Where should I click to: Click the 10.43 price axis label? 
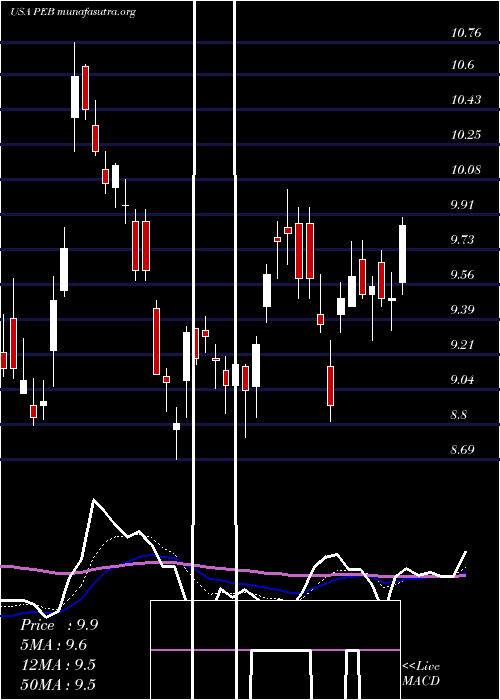click(x=466, y=100)
